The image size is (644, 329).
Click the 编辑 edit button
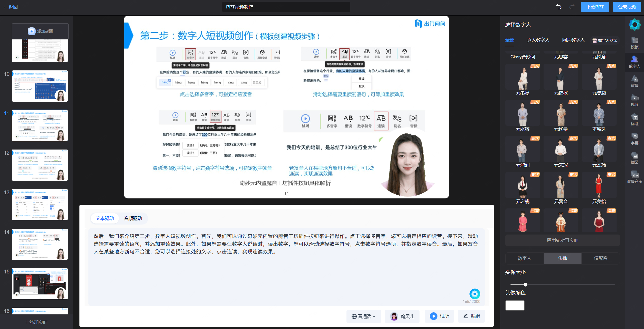coord(471,316)
